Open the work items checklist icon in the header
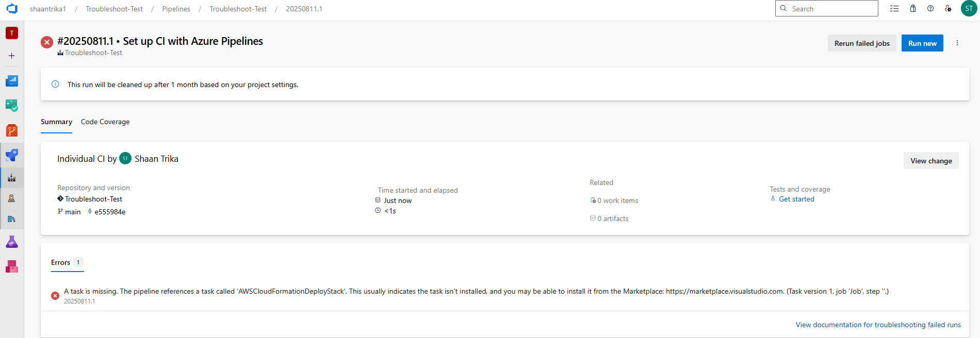 tap(894, 9)
